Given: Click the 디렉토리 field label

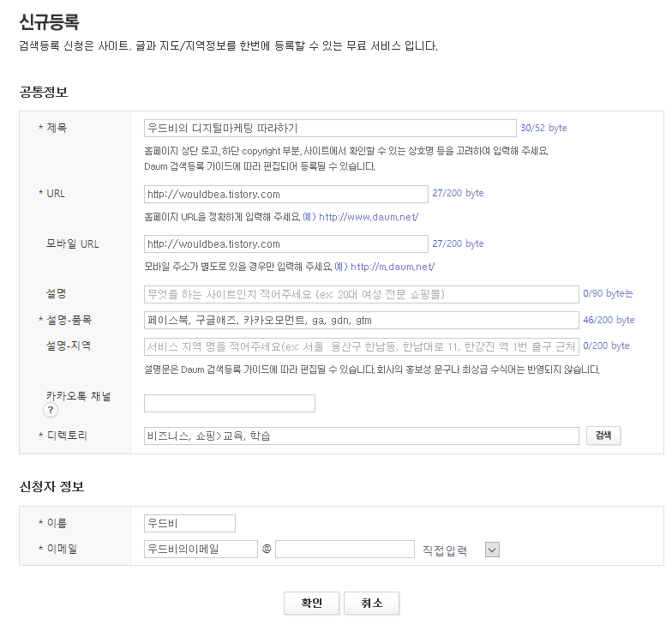Looking at the screenshot, I should [67, 436].
